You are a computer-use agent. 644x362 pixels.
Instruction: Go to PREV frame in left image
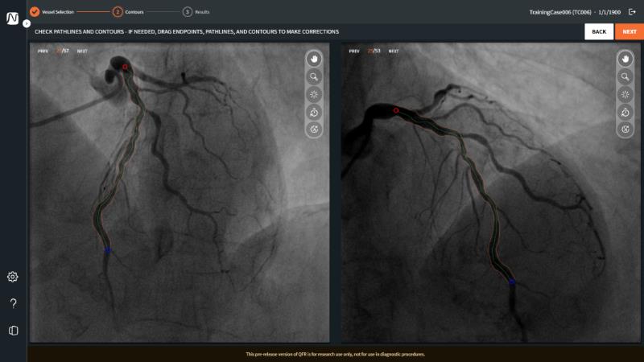coord(43,51)
